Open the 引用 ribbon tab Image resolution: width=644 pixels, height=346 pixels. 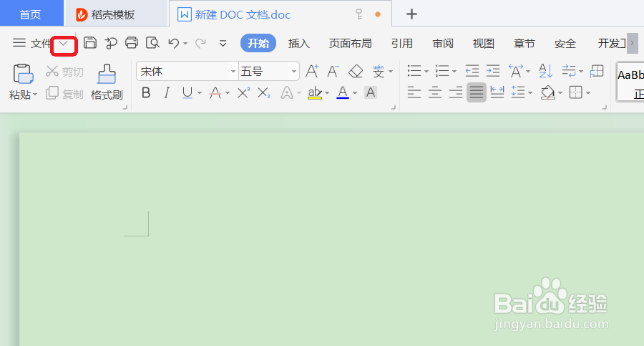[x=401, y=43]
